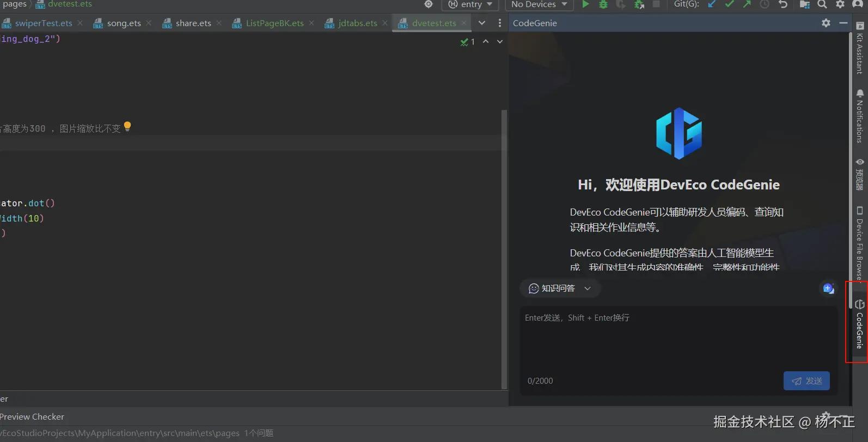Expand the 知识问答 mode dropdown
Image resolution: width=868 pixels, height=442 pixels.
(x=560, y=288)
